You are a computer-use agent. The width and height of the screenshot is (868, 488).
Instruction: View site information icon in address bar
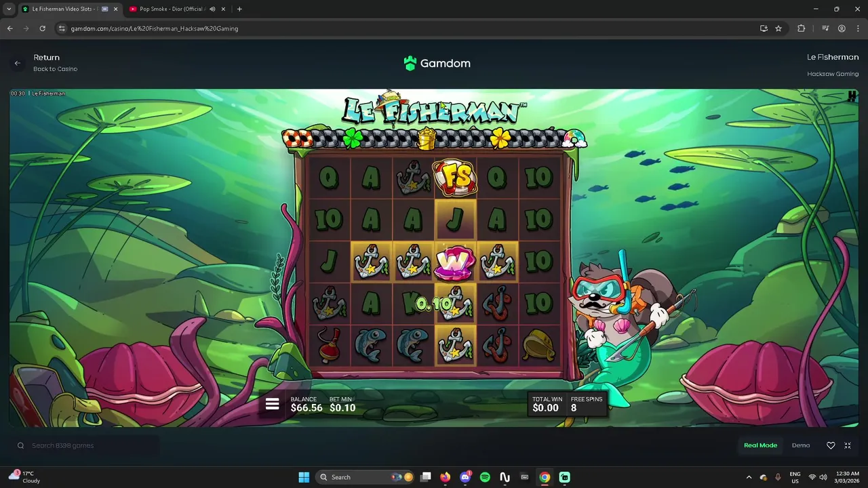(62, 28)
